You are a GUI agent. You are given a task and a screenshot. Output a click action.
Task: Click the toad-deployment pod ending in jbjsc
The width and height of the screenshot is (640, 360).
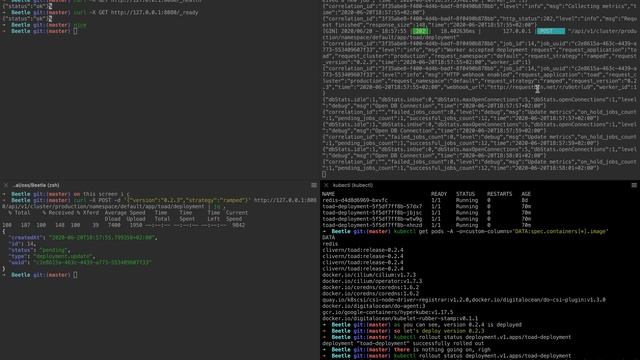(x=372, y=213)
